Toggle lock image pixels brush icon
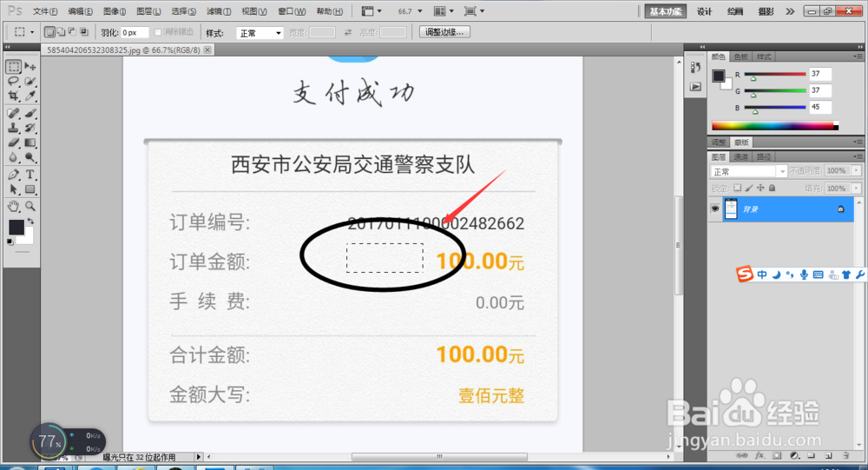Image resolution: width=868 pixels, height=470 pixels. click(x=749, y=188)
